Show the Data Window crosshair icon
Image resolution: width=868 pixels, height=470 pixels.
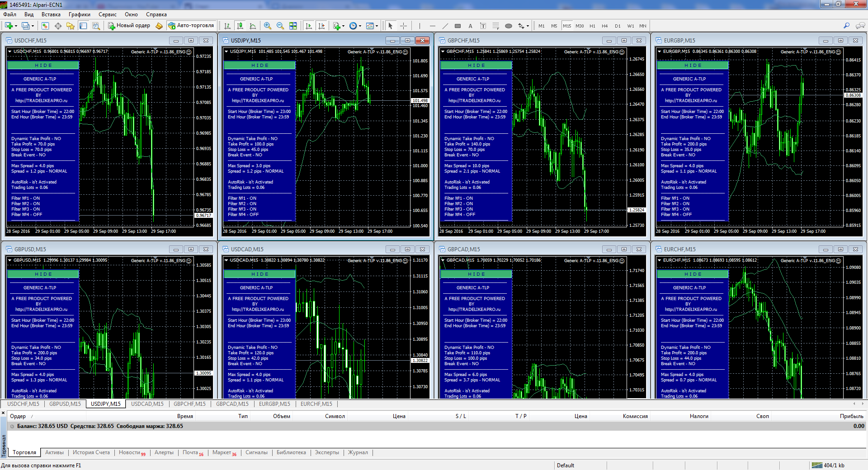(58, 26)
